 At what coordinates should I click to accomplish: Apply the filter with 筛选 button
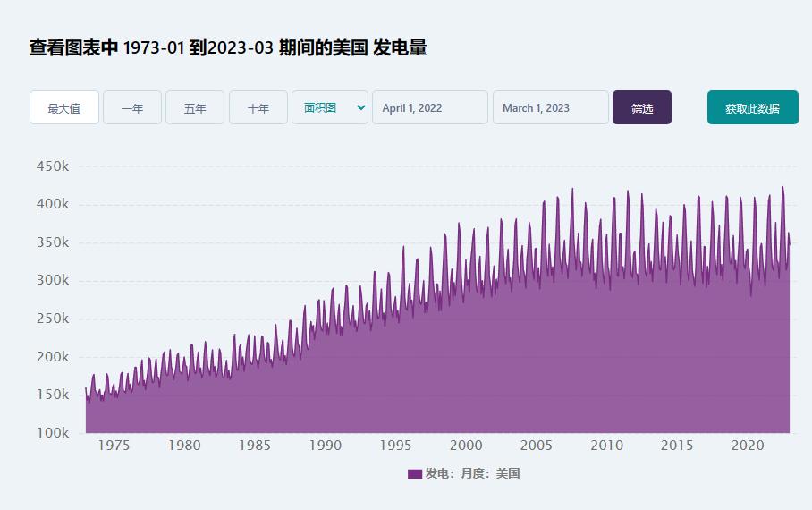coord(642,107)
